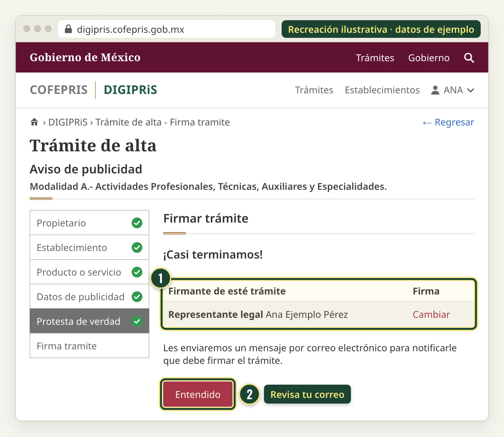
Task: Click the 'Firmante de esté trámite' column header
Action: (x=227, y=291)
